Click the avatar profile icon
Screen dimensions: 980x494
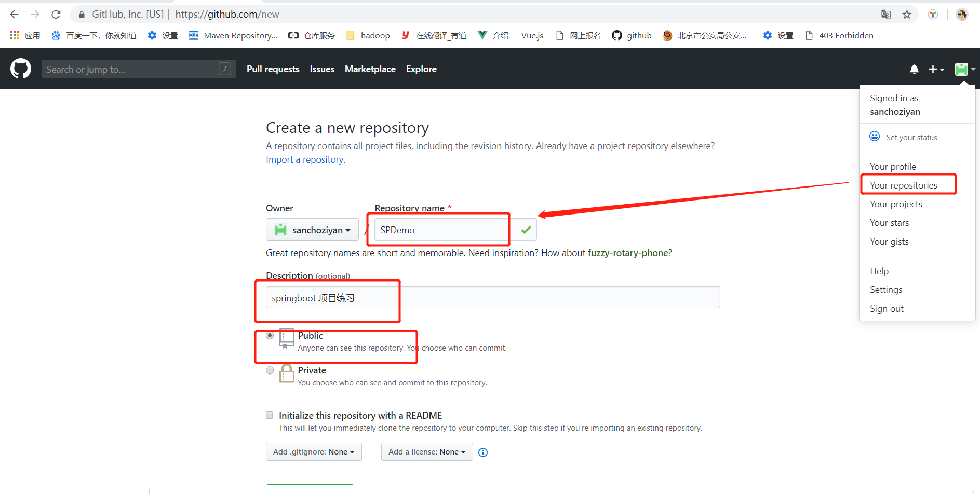pos(961,69)
